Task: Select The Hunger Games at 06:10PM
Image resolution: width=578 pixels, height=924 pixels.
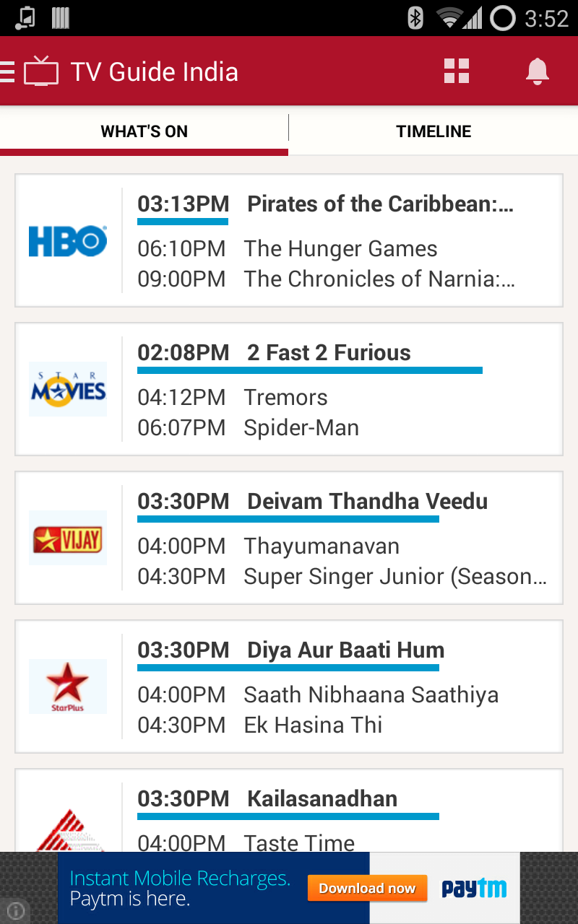Action: [x=340, y=249]
